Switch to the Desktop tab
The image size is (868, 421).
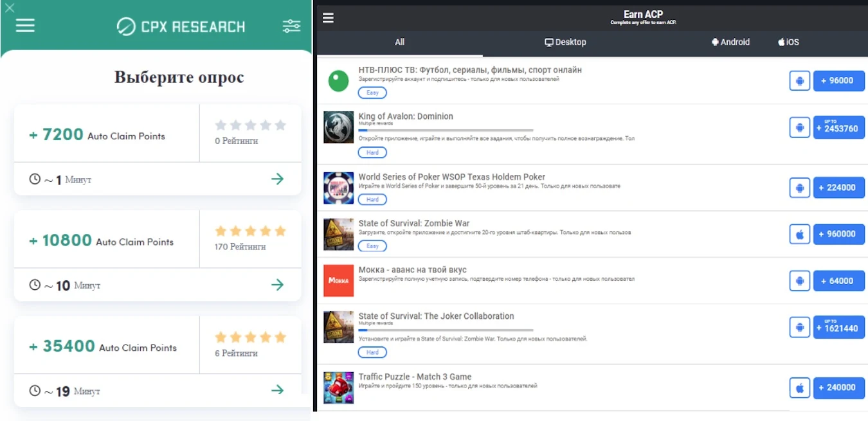pyautogui.click(x=565, y=42)
